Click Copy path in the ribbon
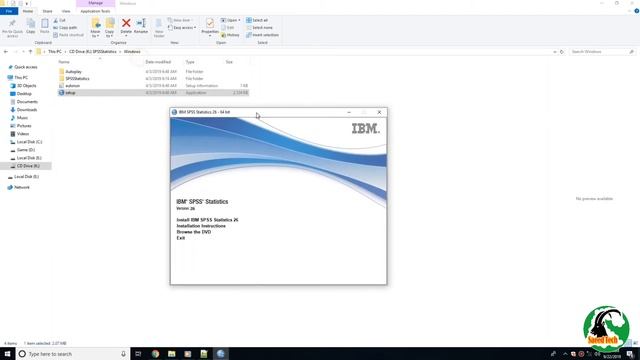The image size is (640, 360). pos(65,27)
